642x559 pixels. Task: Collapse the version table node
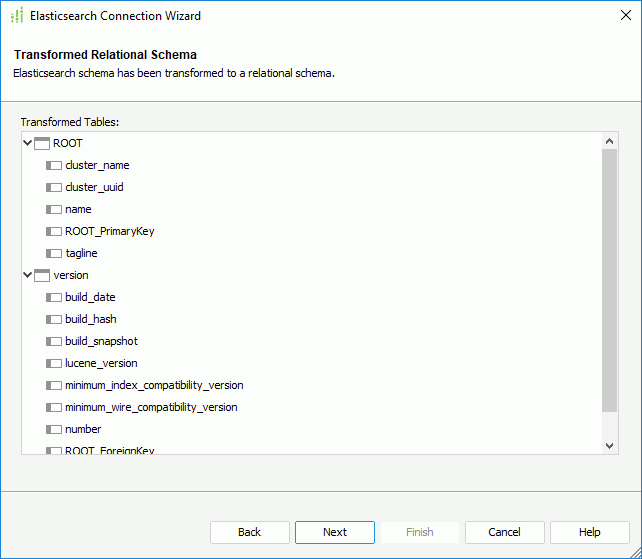[27, 275]
